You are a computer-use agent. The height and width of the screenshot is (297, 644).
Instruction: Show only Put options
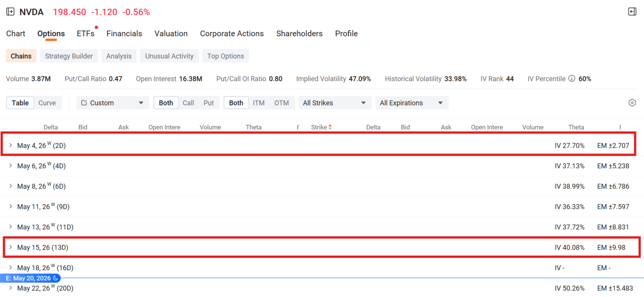pyautogui.click(x=208, y=103)
